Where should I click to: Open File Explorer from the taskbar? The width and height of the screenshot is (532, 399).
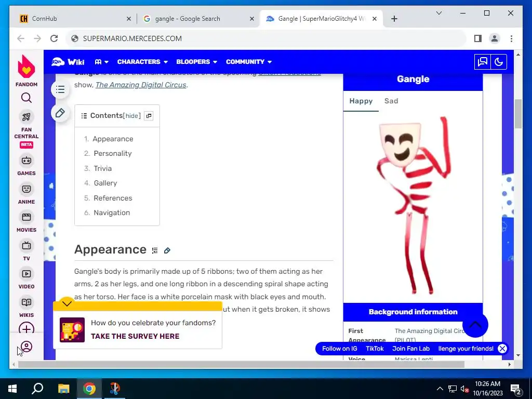point(63,389)
